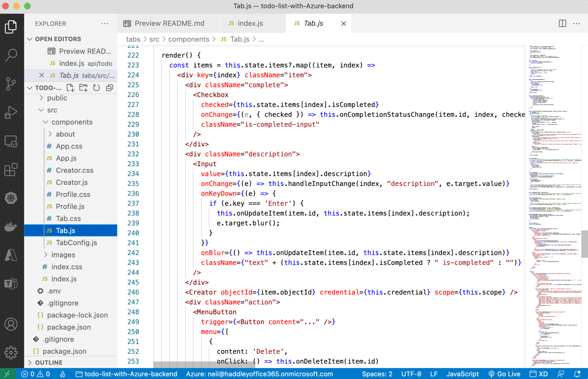Open the Docker view icon

[x=11, y=227]
